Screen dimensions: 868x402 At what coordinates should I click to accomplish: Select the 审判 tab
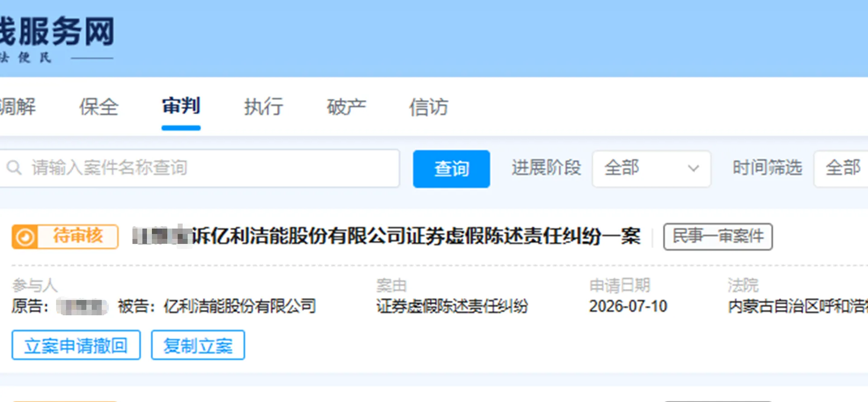(x=181, y=106)
